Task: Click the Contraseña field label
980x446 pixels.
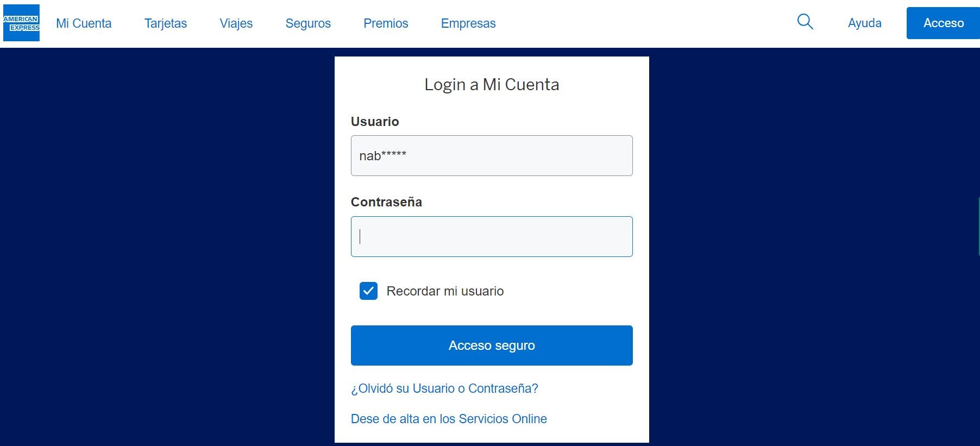Action: [386, 202]
